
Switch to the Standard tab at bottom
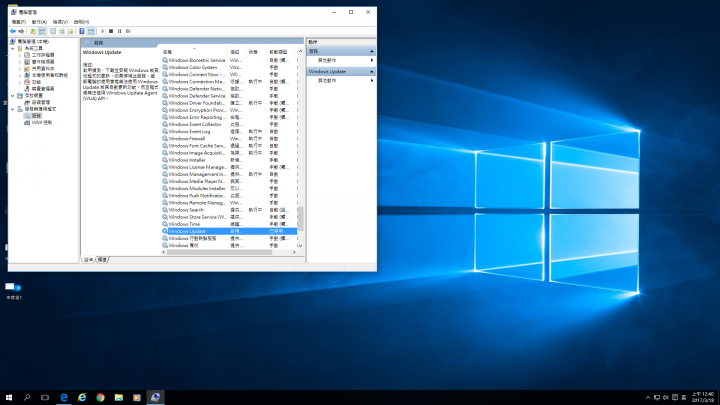coord(102,259)
